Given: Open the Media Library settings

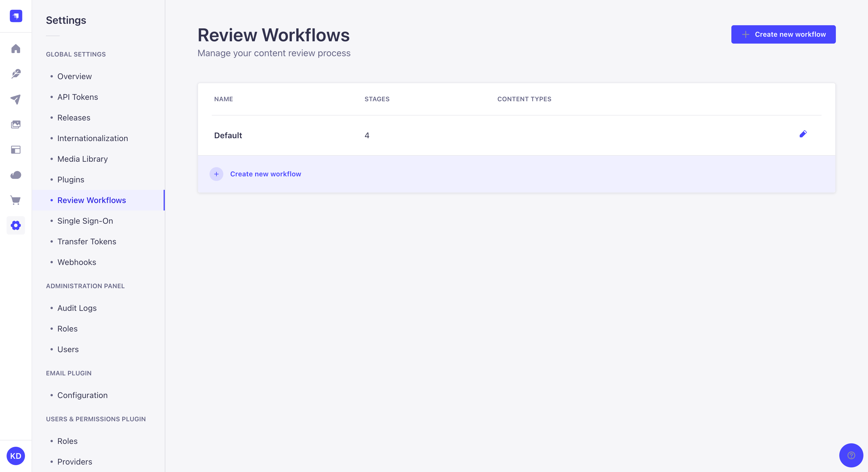Looking at the screenshot, I should tap(82, 159).
